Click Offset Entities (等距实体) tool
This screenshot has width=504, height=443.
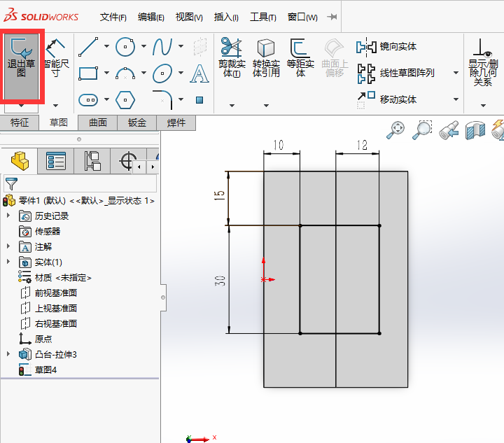tap(300, 58)
